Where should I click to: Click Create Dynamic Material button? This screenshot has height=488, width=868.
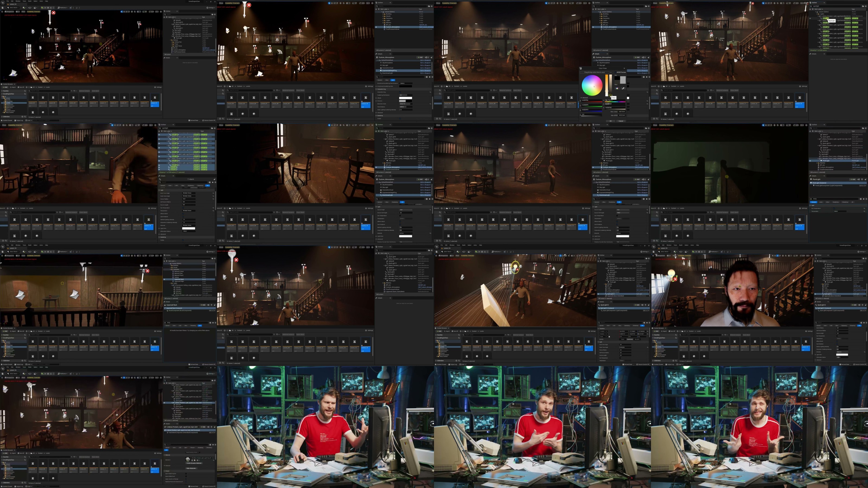pos(194,463)
